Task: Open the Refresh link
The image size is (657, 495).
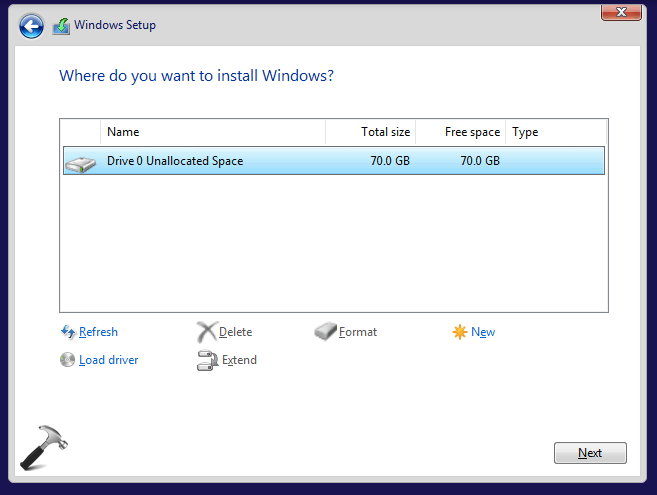Action: click(98, 332)
